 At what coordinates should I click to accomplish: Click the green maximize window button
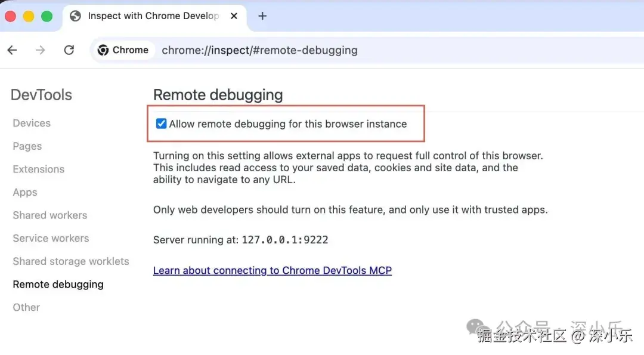[x=47, y=16]
